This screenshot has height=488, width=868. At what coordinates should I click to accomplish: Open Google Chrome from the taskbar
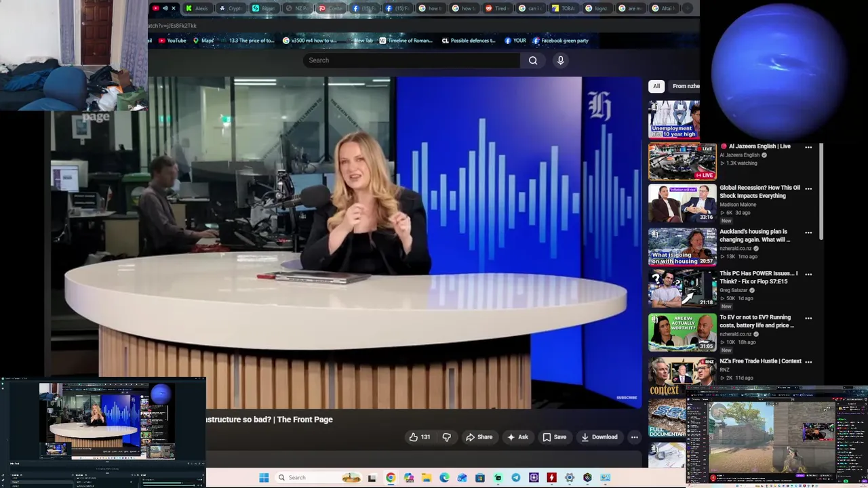tap(391, 478)
